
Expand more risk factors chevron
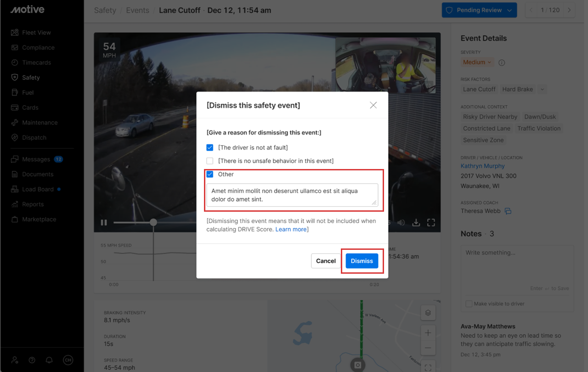(542, 89)
